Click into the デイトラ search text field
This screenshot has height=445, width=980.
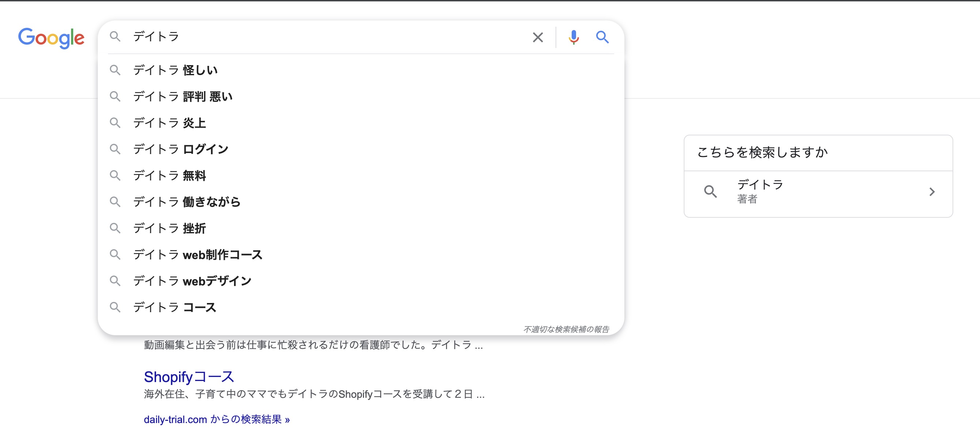pyautogui.click(x=323, y=37)
